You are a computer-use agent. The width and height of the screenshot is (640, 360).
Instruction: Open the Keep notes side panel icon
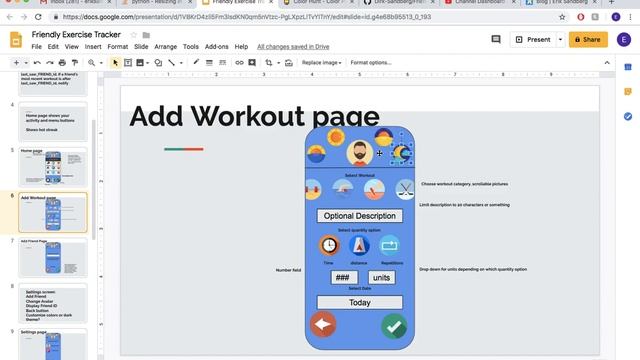(628, 92)
